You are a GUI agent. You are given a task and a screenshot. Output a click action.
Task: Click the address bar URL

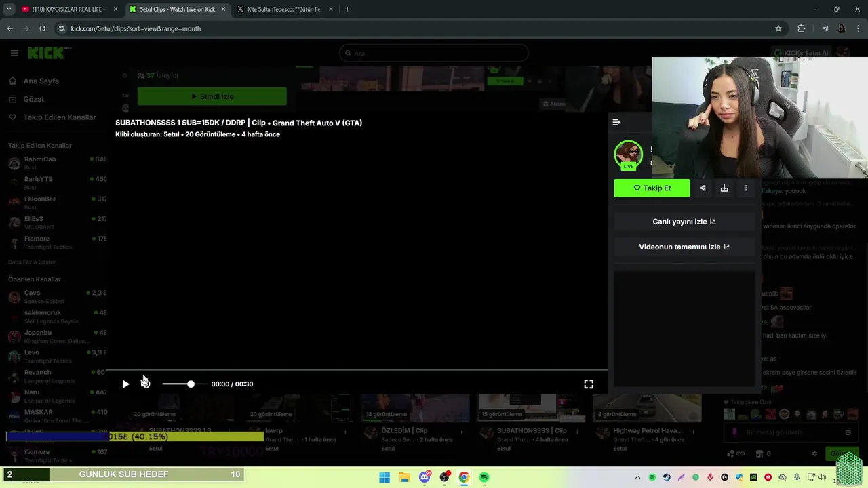point(136,28)
